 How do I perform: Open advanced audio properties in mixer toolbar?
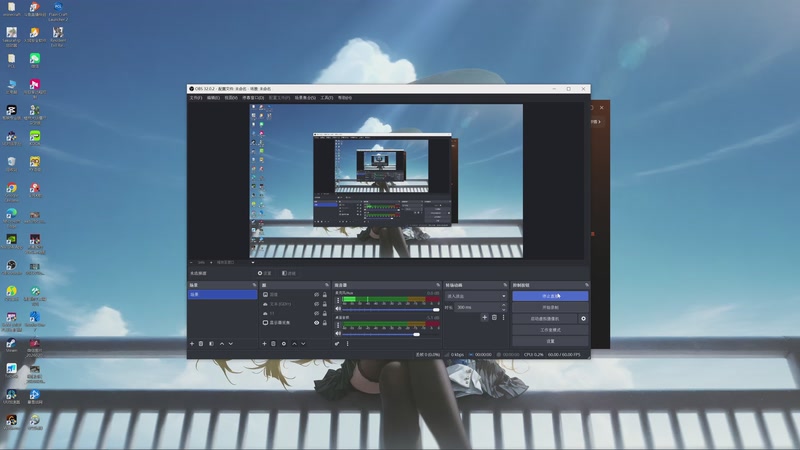point(337,344)
